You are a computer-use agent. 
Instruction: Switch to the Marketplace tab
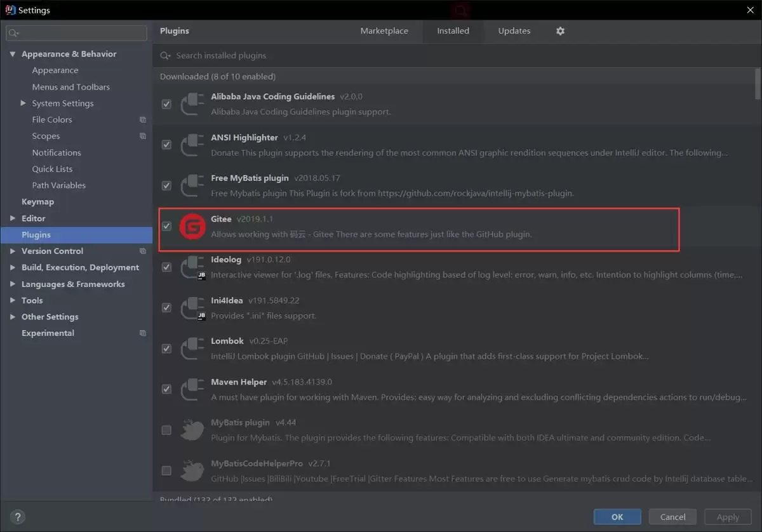(384, 31)
